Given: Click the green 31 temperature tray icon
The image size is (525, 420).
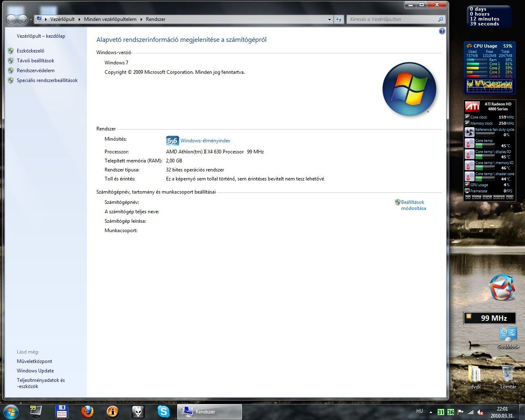Looking at the screenshot, I should [x=441, y=412].
